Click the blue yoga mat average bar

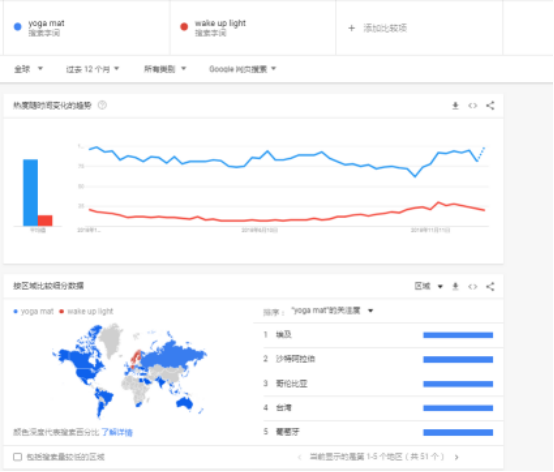pos(30,193)
